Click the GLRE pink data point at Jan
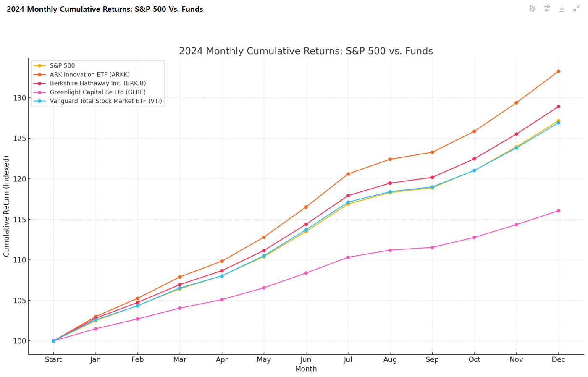This screenshot has height=377, width=588. point(95,329)
